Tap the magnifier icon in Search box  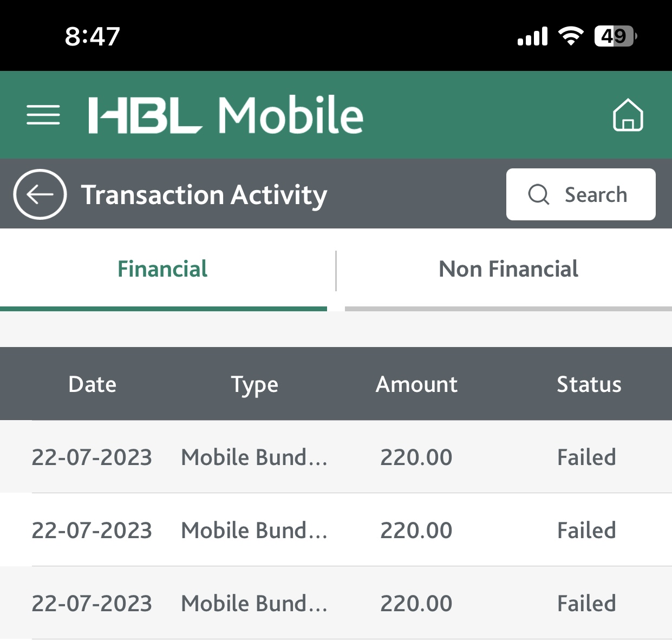(x=539, y=194)
